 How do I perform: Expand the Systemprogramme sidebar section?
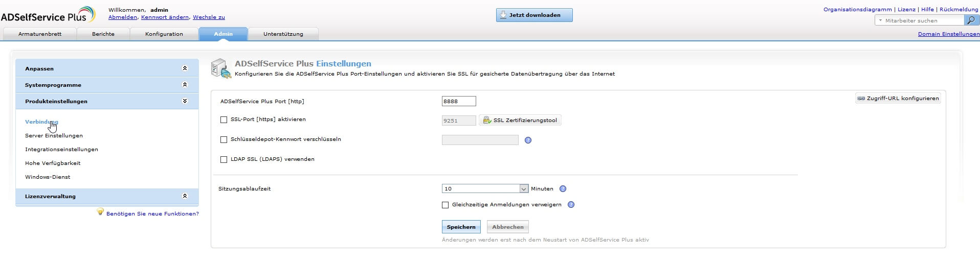[x=107, y=85]
